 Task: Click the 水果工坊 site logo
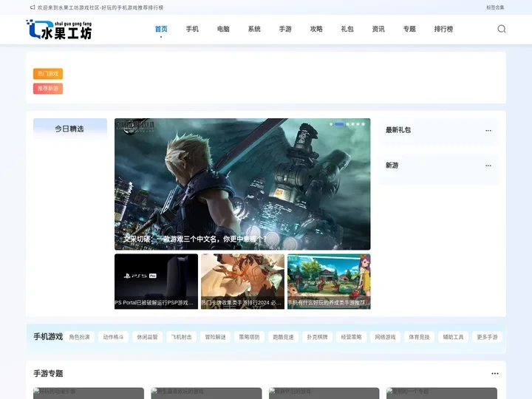point(59,30)
